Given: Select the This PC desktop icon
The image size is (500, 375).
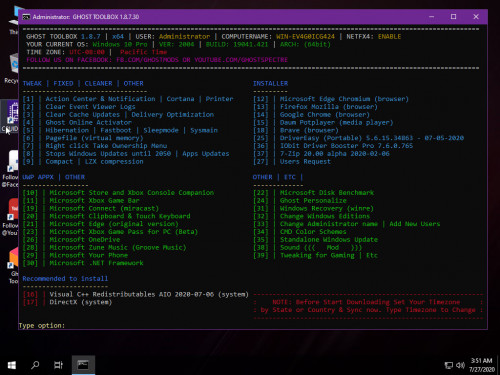Looking at the screenshot, I should tap(14, 21).
